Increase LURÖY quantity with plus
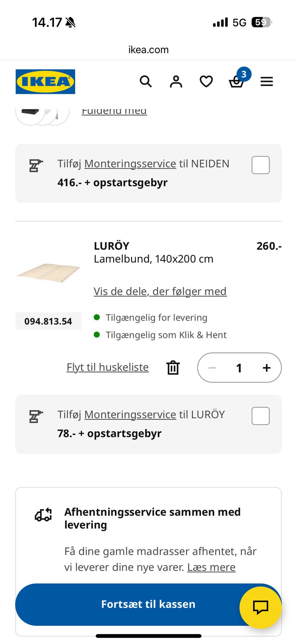Screen dimensions: 297x644 pyautogui.click(x=266, y=367)
